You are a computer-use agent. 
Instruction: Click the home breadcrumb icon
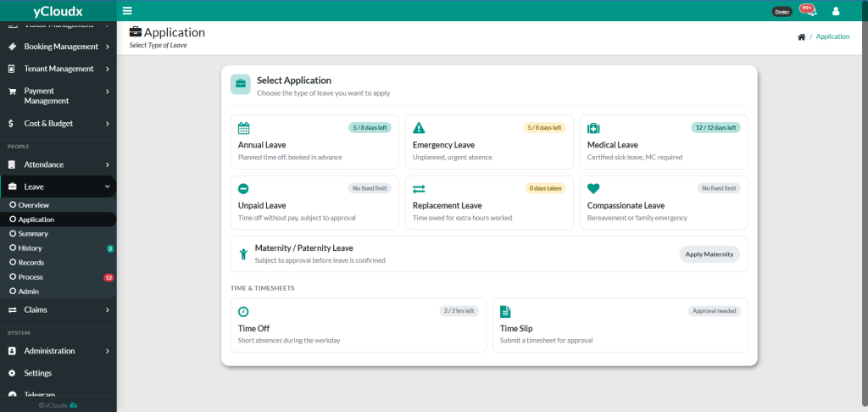[801, 37]
